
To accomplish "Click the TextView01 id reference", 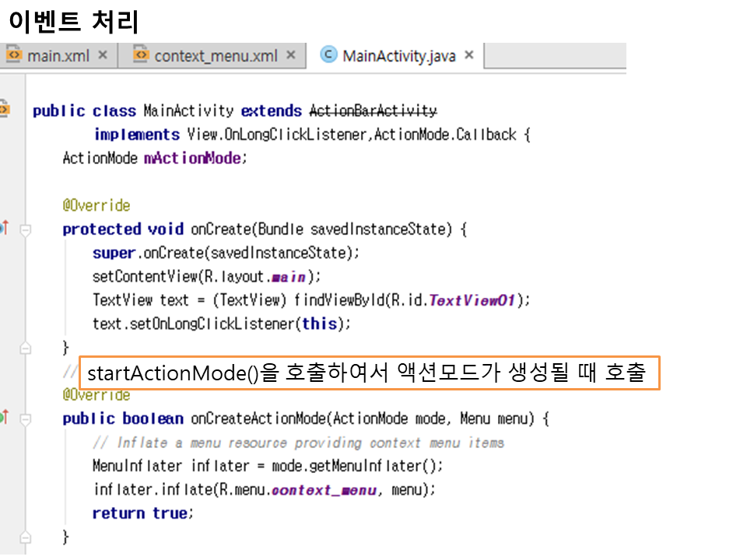I will 472,300.
